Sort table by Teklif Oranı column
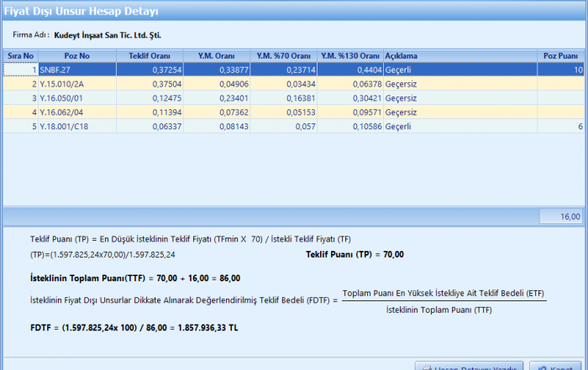 click(x=150, y=55)
